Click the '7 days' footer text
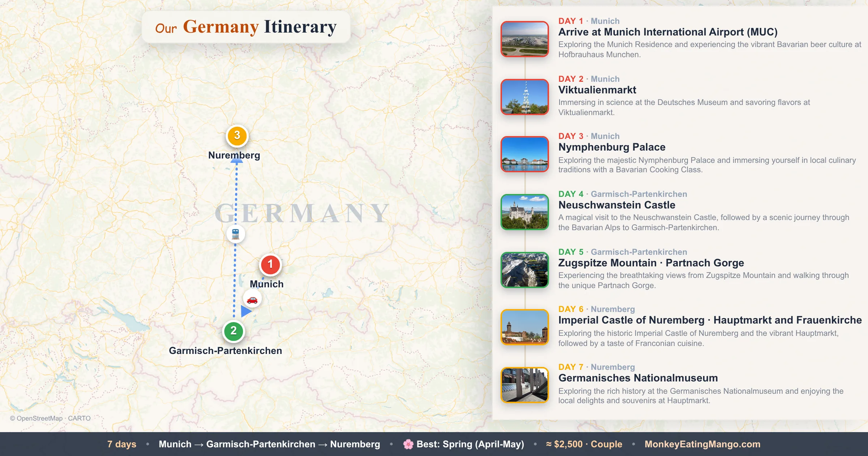Image resolution: width=868 pixels, height=456 pixels. click(x=122, y=444)
